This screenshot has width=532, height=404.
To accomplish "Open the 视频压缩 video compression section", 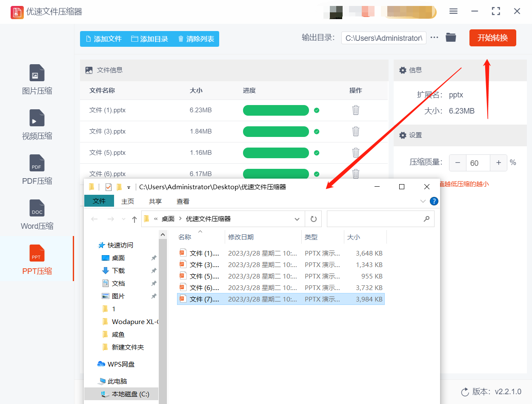I will tap(37, 125).
